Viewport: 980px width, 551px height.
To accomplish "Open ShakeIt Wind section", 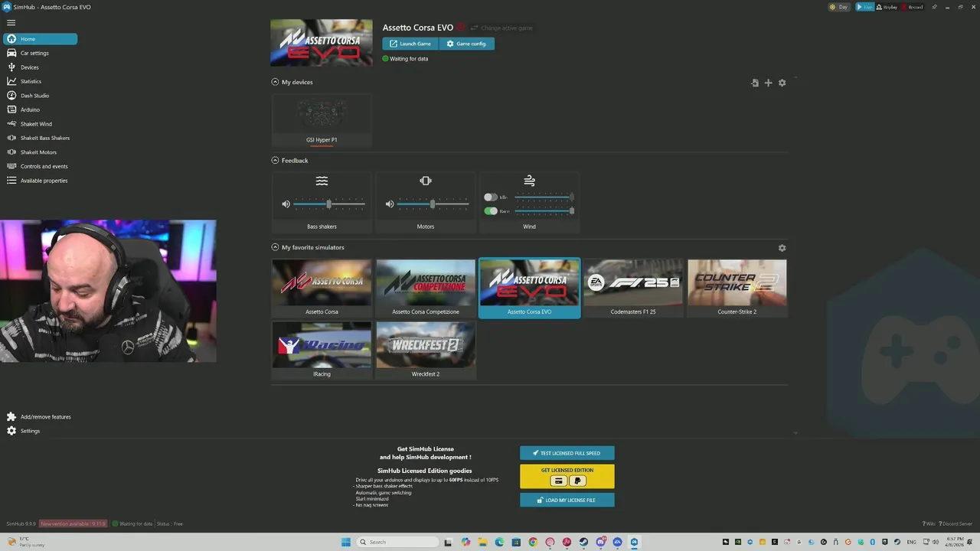I will coord(36,124).
